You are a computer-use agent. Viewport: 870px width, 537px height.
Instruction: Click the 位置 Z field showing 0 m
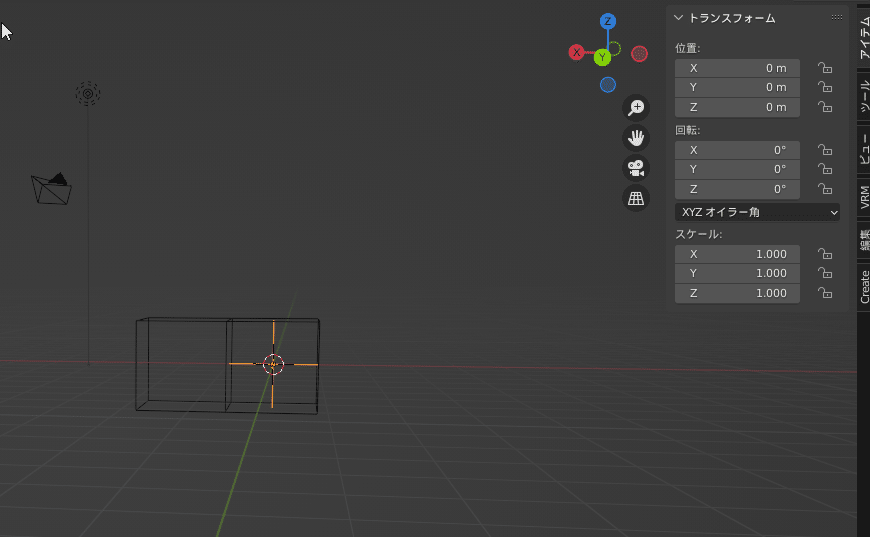tap(737, 107)
